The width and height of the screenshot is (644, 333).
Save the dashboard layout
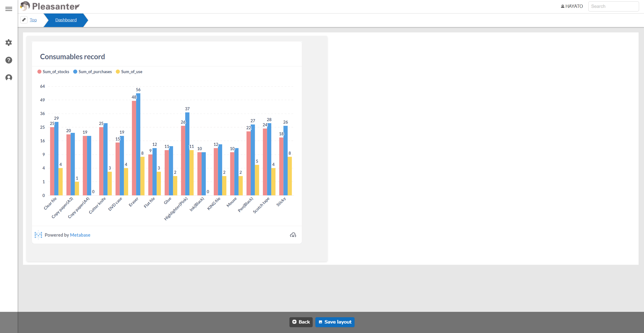tap(335, 322)
